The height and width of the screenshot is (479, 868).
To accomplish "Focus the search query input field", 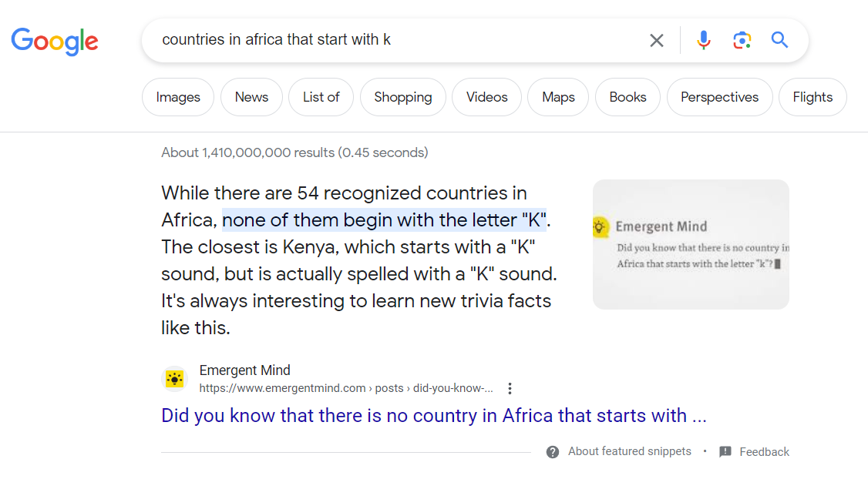I will [x=385, y=40].
